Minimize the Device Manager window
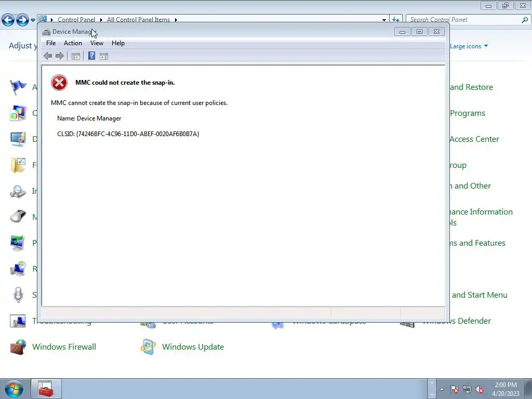This screenshot has height=399, width=532. (x=403, y=32)
